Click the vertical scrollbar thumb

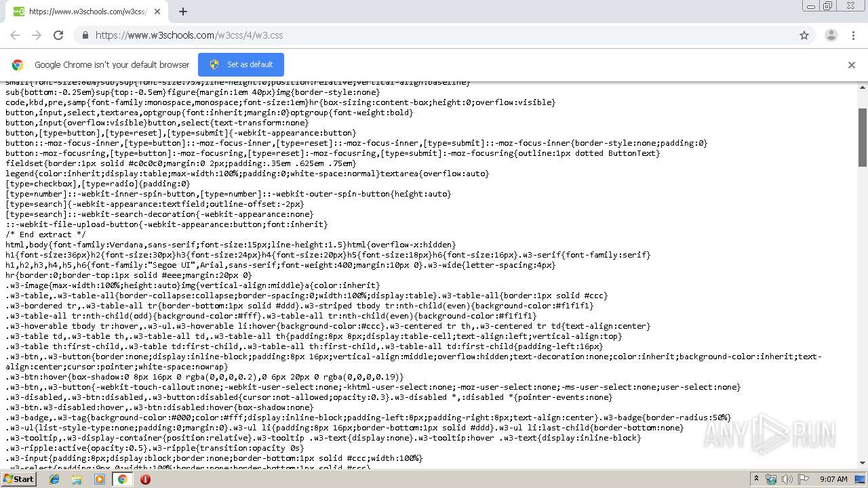pos(863,137)
